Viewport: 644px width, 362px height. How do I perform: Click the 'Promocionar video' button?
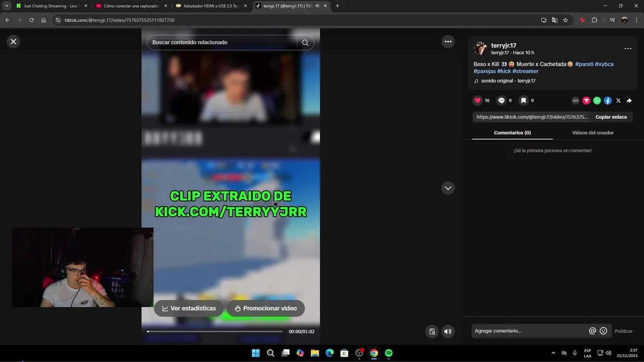point(266,309)
